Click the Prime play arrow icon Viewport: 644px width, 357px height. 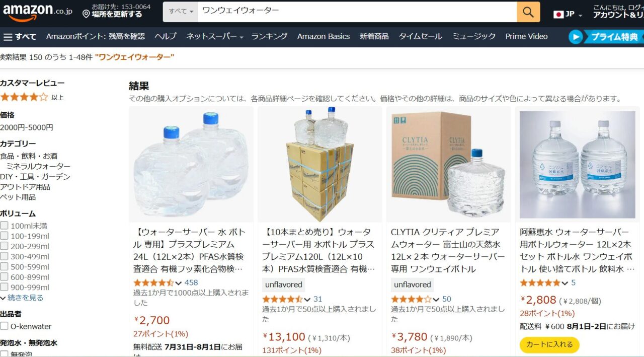point(576,37)
